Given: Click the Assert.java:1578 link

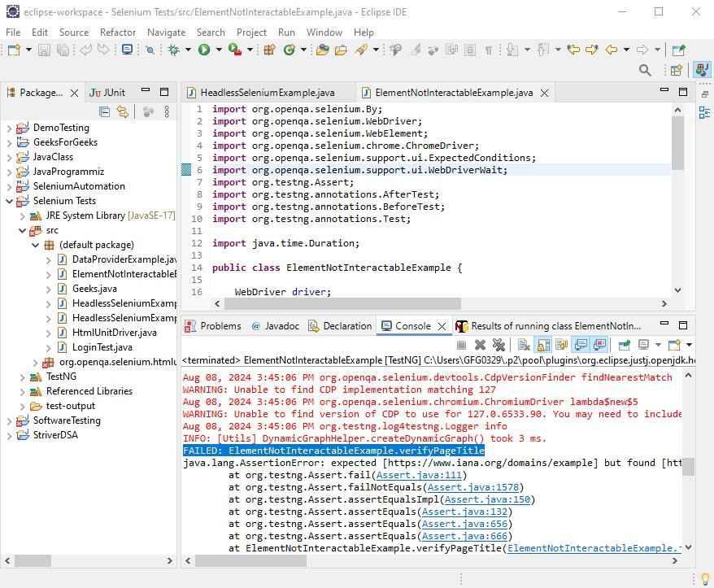Looking at the screenshot, I should (x=472, y=487).
